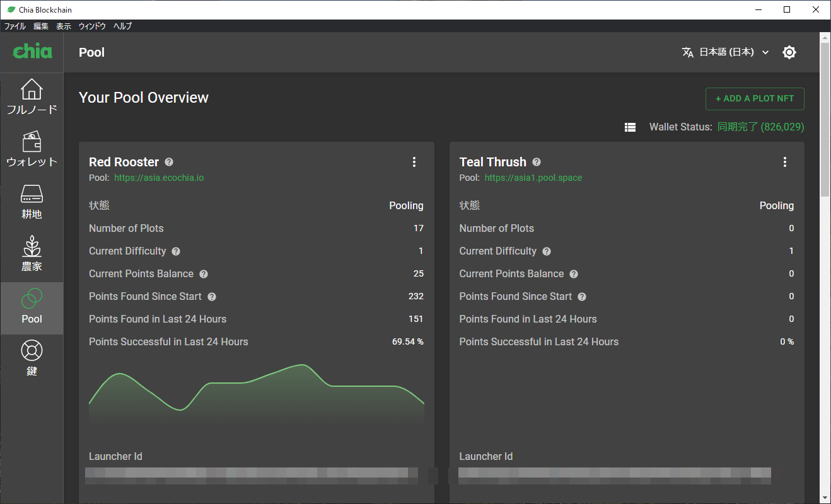This screenshot has width=831, height=504.
Task: Open the 表示 menu
Action: pyautogui.click(x=64, y=26)
